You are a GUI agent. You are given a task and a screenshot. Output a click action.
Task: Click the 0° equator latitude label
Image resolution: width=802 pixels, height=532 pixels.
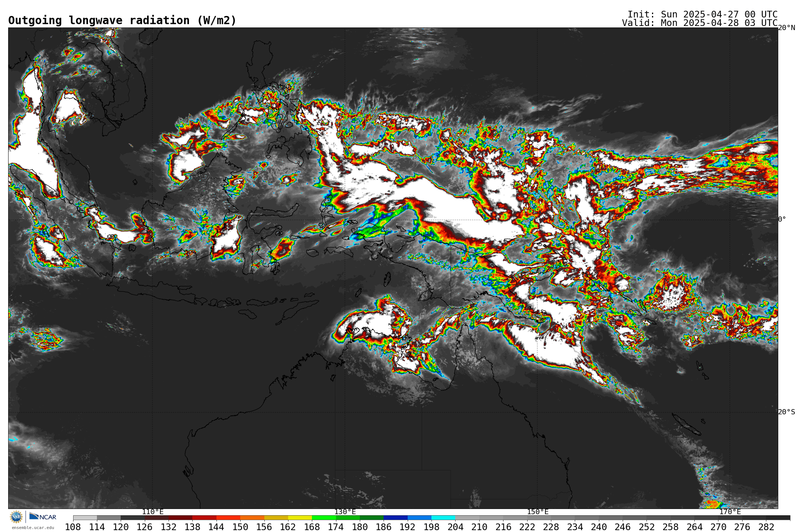click(x=782, y=219)
